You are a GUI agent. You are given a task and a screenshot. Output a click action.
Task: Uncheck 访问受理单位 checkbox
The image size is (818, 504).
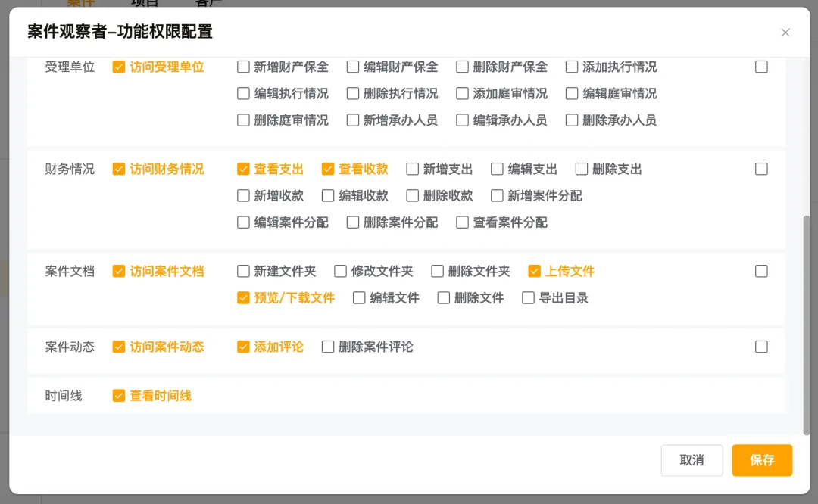(119, 67)
